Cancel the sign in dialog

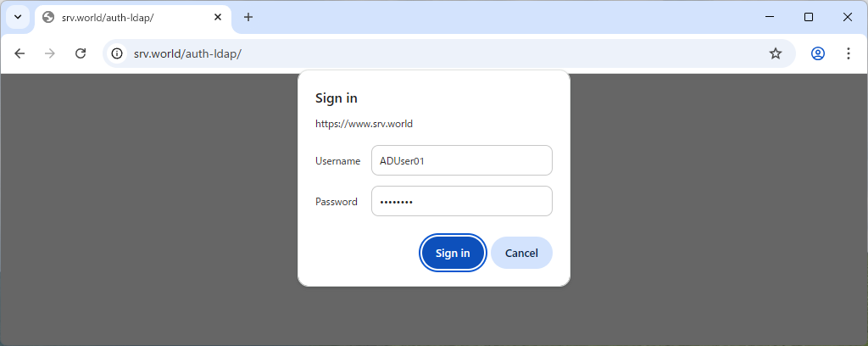click(x=521, y=253)
